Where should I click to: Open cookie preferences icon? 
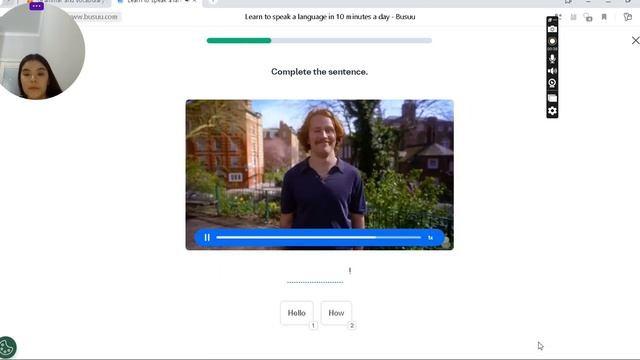click(7, 347)
